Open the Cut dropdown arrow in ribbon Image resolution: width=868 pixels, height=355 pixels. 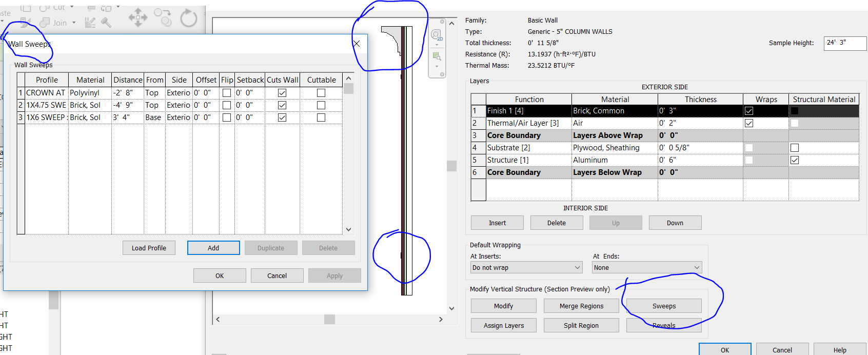[72, 7]
